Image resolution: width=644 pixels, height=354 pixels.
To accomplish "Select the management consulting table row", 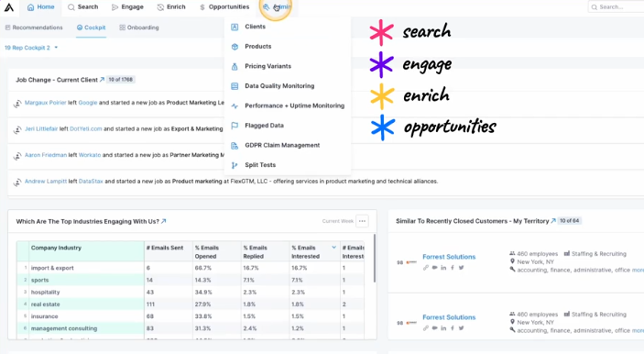I will [x=191, y=328].
